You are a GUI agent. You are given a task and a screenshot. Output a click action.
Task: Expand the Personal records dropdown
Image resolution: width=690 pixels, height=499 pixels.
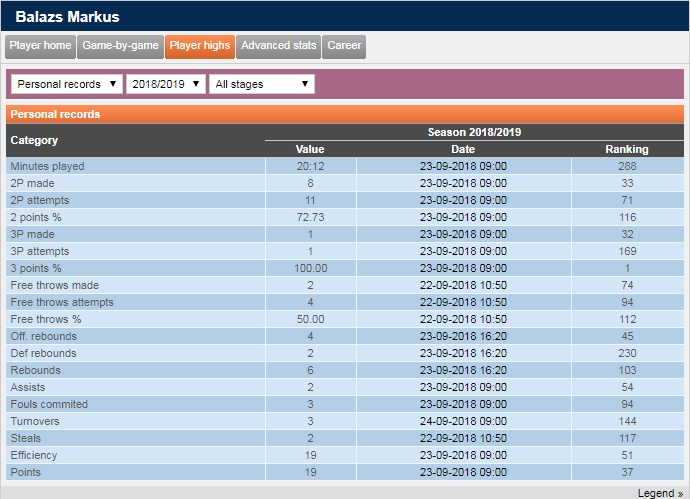pos(67,85)
